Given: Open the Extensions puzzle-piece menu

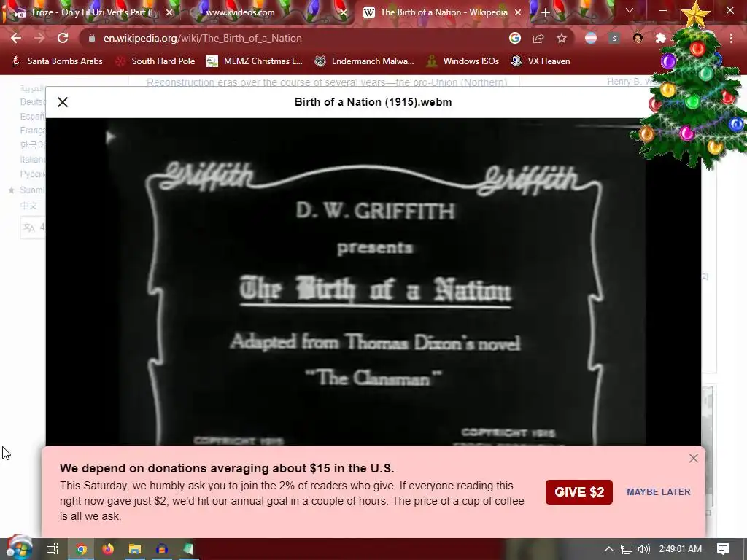Looking at the screenshot, I should tap(661, 38).
